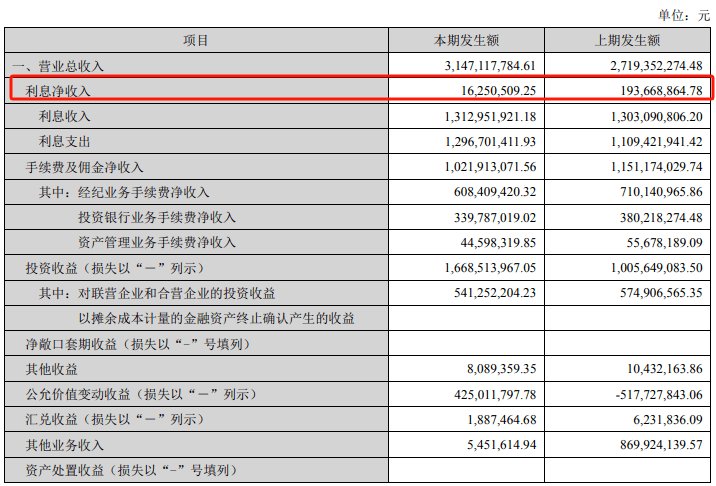Viewport: 716px width, 486px height.
Task: Select the 公允价值变动收益 row label
Action: [x=142, y=395]
